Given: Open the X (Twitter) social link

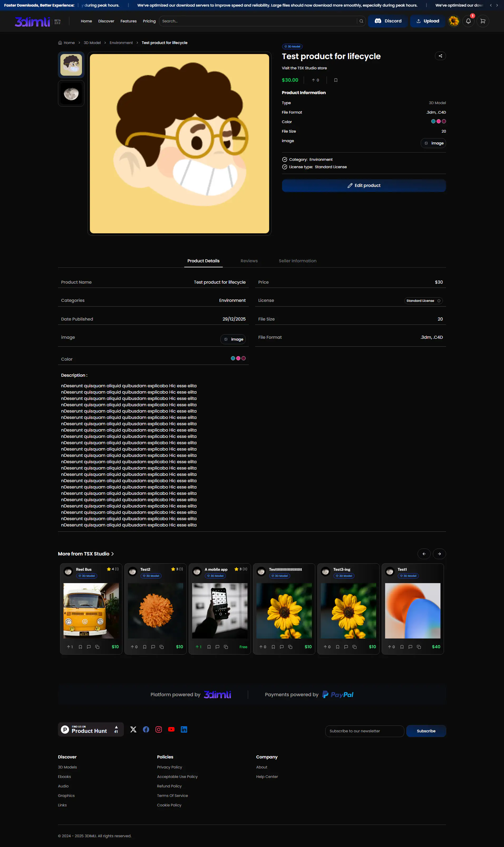Looking at the screenshot, I should tap(133, 729).
